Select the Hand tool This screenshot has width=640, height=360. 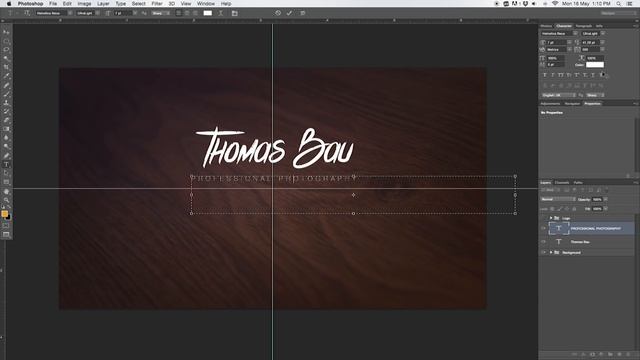pyautogui.click(x=6, y=191)
